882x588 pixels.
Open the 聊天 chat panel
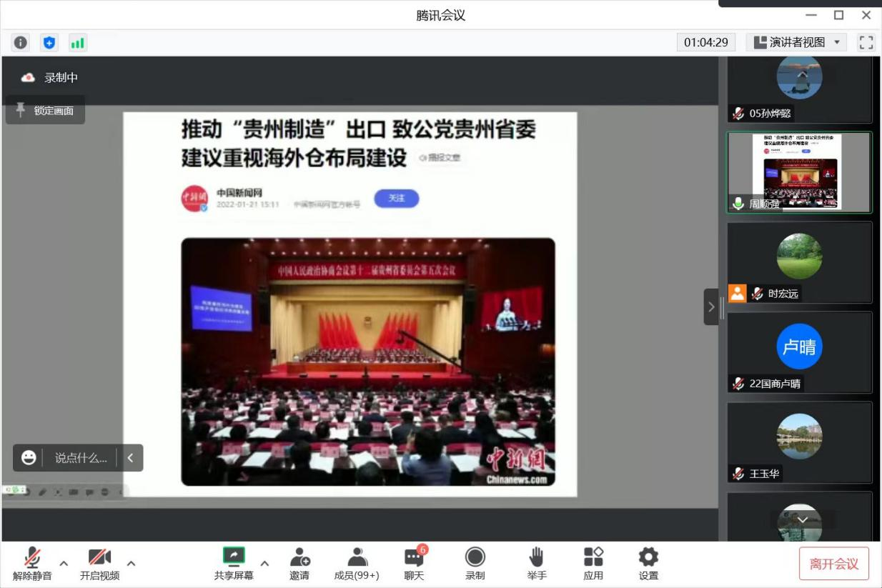coord(414,564)
